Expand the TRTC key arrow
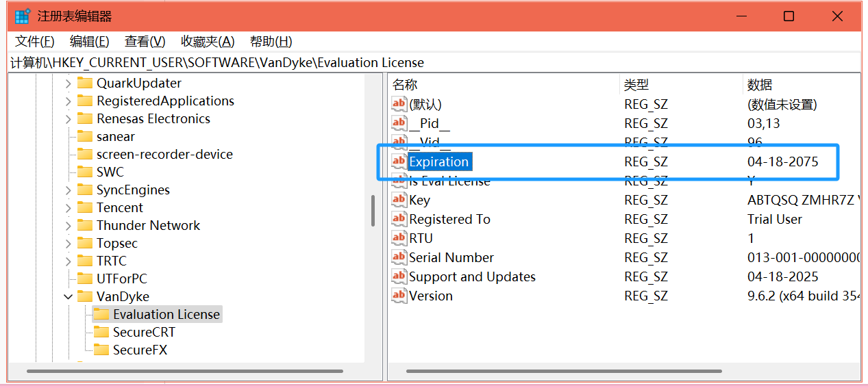This screenshot has width=868, height=388. point(68,261)
